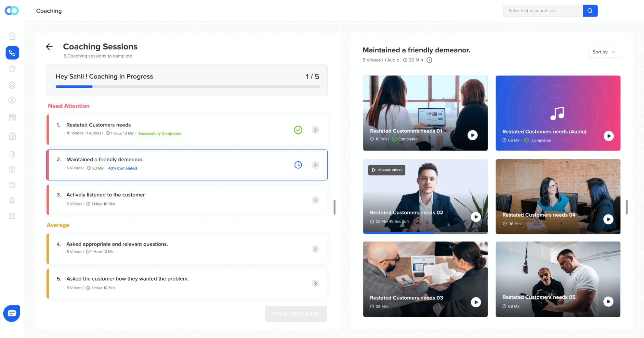Screen dimensions: 644x338
Task: Play the 'Restated Customers needs (Audio)' card
Action: (x=608, y=136)
